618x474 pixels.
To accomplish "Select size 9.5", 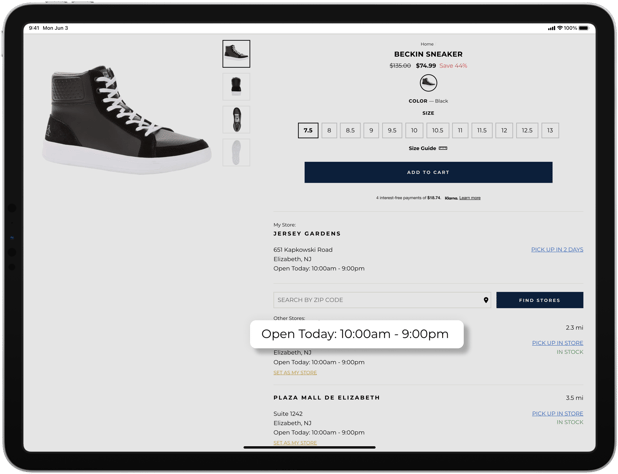I will click(x=392, y=130).
